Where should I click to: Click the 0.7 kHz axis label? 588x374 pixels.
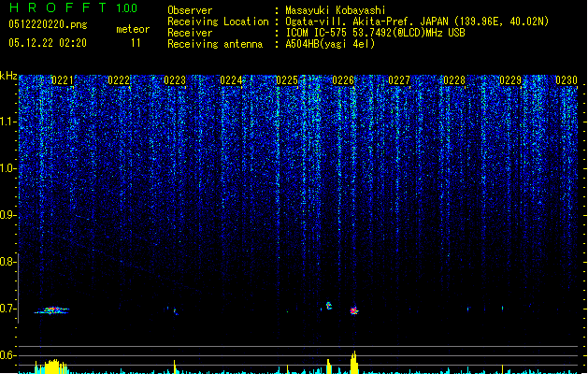click(8, 309)
